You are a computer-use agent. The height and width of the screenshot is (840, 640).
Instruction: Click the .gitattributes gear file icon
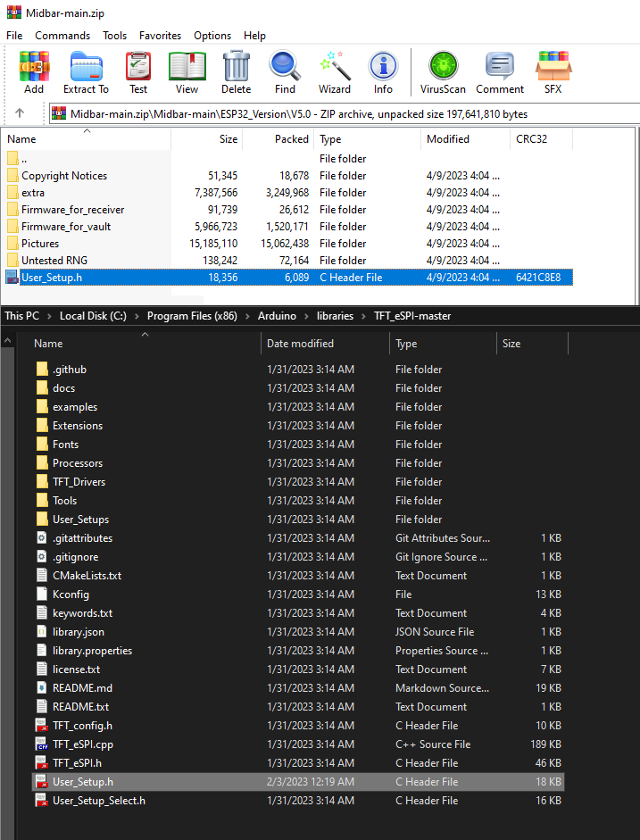pos(42,538)
